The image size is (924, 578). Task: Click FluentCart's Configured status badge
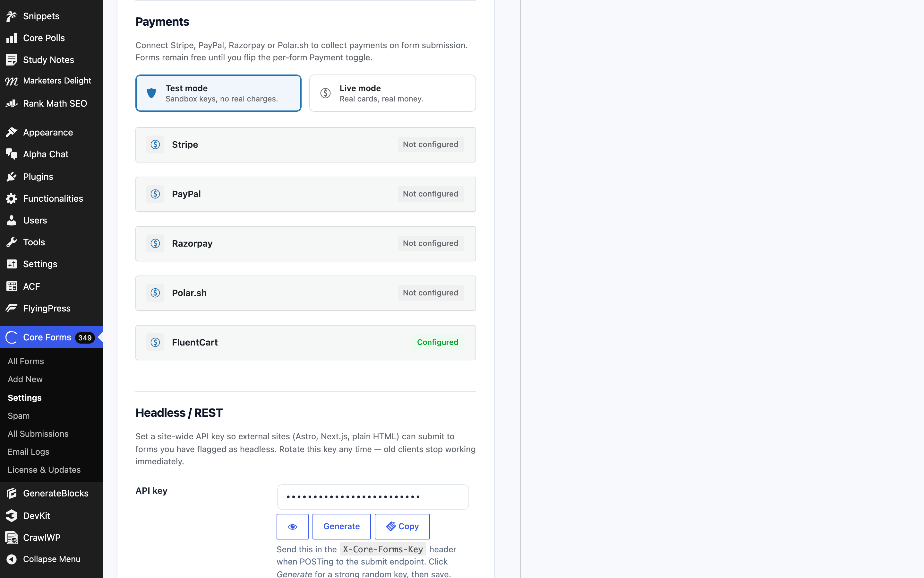[x=438, y=342]
